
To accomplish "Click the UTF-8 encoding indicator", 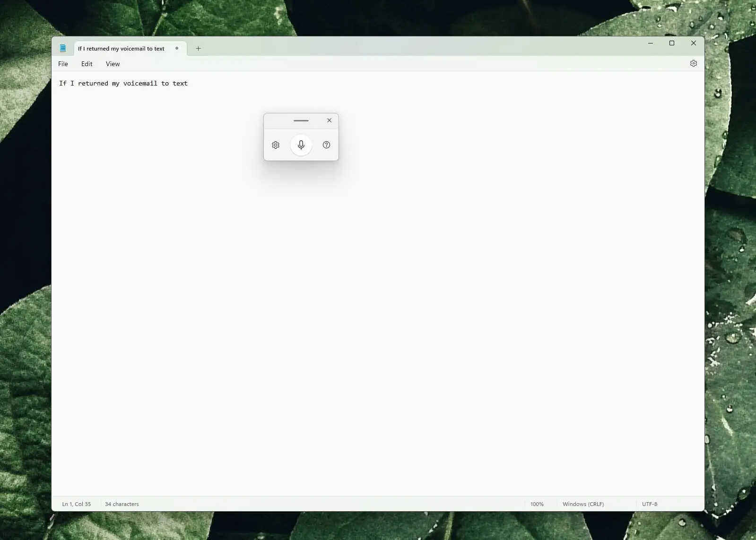I will point(649,504).
